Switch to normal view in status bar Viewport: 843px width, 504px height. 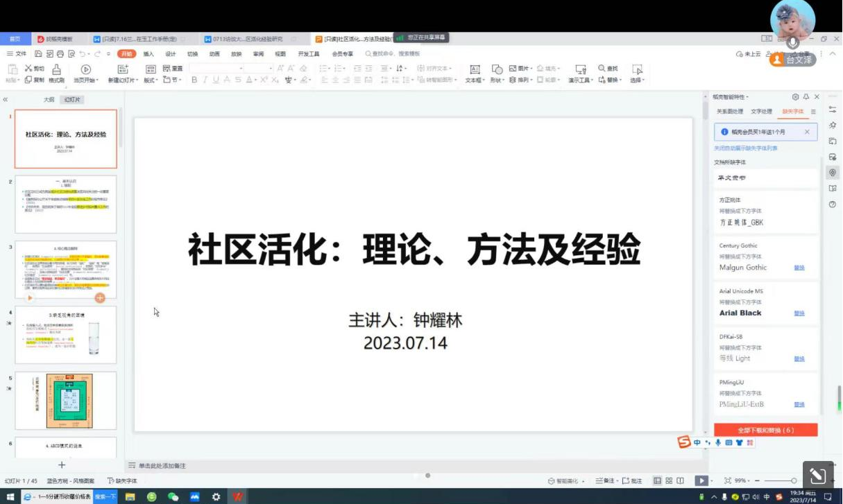(658, 480)
